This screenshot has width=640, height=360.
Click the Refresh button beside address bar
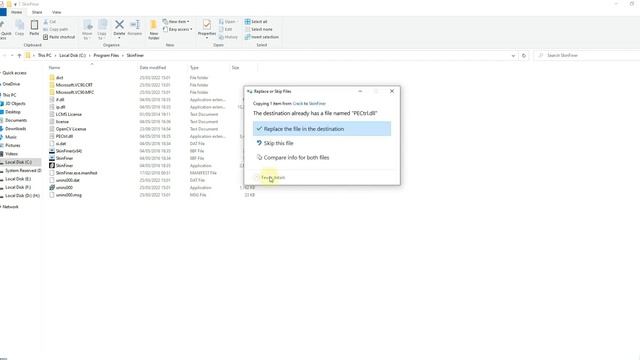pyautogui.click(x=524, y=56)
